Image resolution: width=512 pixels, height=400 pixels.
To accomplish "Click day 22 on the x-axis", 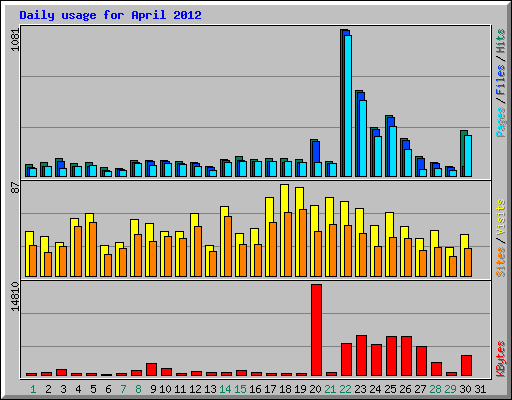I will coord(345,389).
